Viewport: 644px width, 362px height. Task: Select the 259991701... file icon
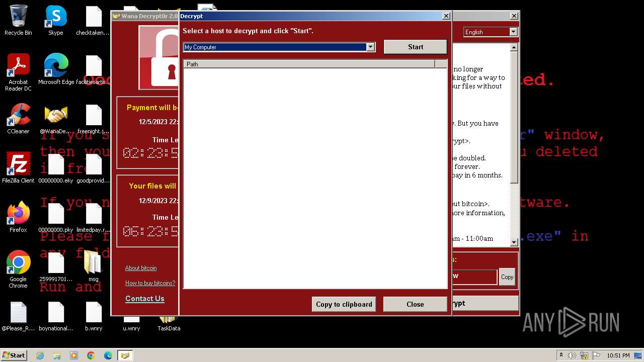[56, 266]
